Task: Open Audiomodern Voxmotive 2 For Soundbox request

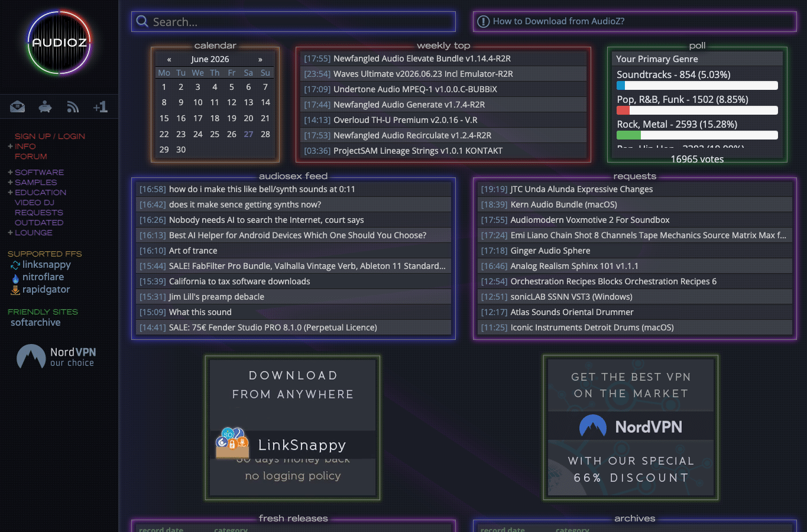Action: pos(590,220)
